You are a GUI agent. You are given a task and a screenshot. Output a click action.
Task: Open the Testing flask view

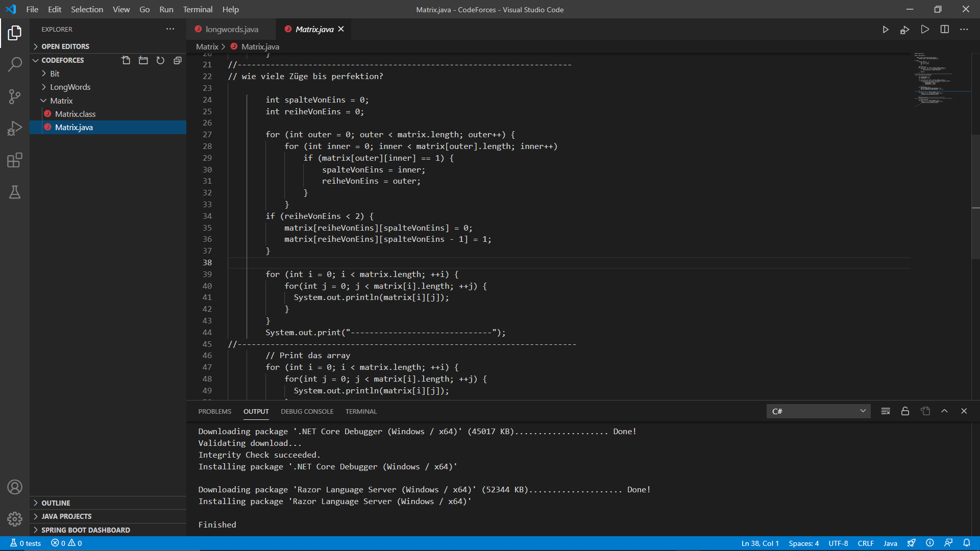pyautogui.click(x=15, y=192)
